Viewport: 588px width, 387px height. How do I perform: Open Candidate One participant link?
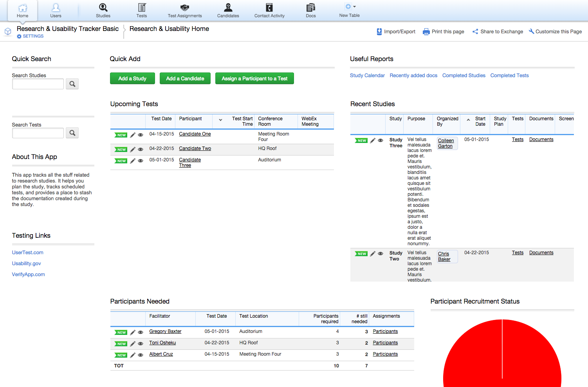[195, 134]
